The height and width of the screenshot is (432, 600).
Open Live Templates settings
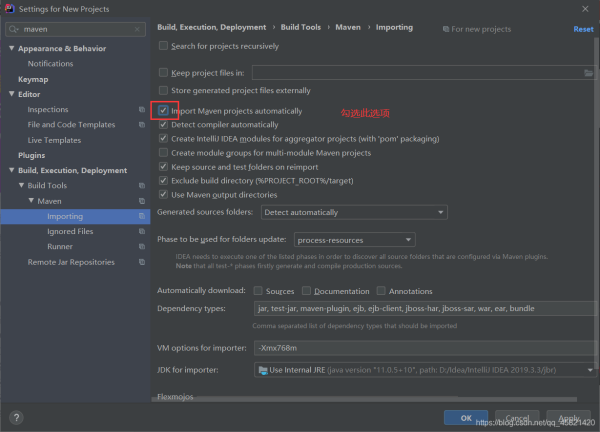click(x=54, y=140)
